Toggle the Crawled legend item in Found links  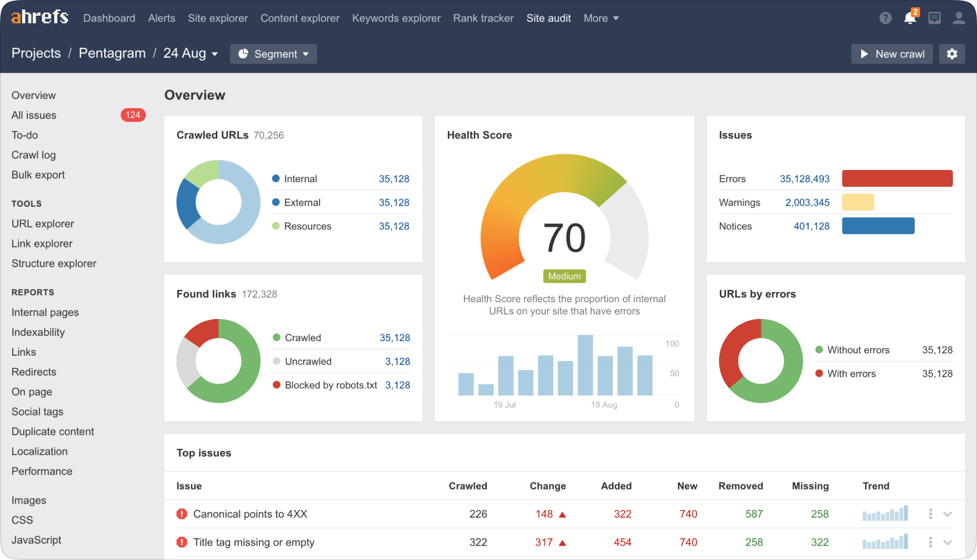tap(303, 338)
